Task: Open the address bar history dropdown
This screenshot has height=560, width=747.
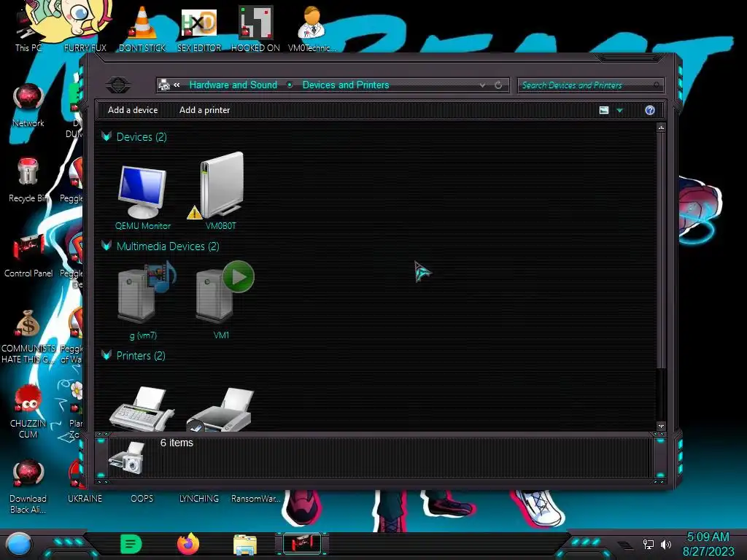Action: (x=483, y=85)
